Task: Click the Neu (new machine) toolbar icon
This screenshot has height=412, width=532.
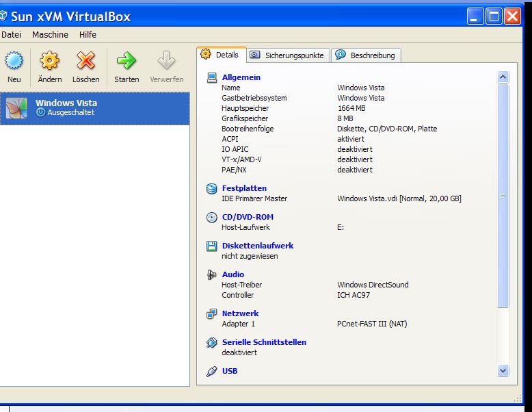Action: click(x=14, y=62)
